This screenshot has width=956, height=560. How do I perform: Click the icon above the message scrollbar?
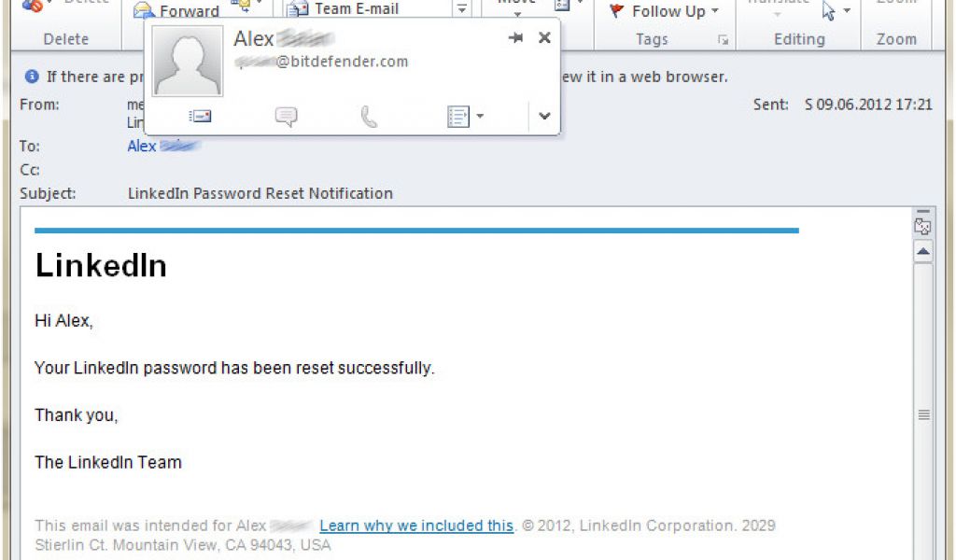923,226
